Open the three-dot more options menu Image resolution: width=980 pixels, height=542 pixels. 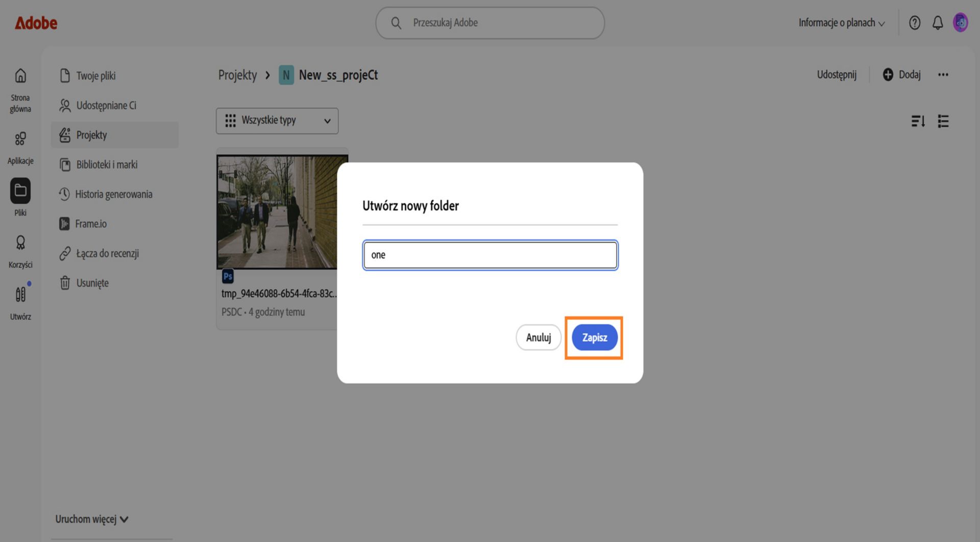[x=943, y=75]
